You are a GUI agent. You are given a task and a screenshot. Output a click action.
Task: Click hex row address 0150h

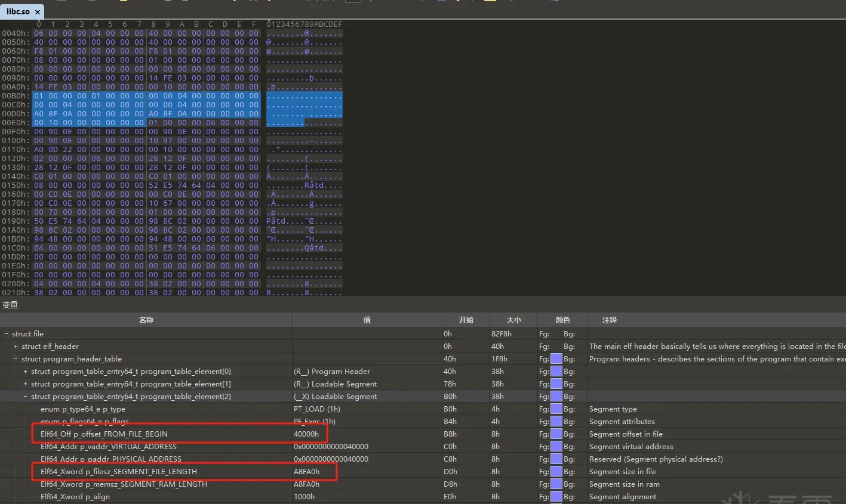pos(15,185)
